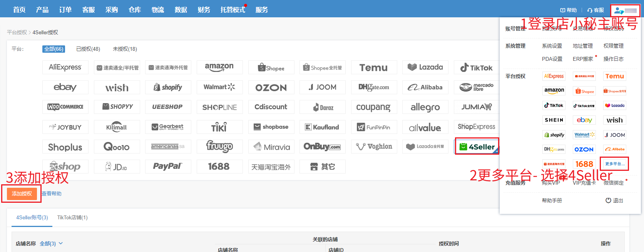Expand the 店铺名称 全部(3) filter dropdown
644x252 pixels.
(51, 244)
